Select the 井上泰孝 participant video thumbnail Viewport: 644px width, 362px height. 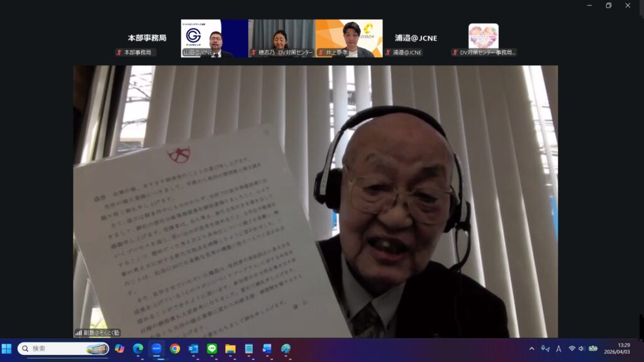[348, 38]
